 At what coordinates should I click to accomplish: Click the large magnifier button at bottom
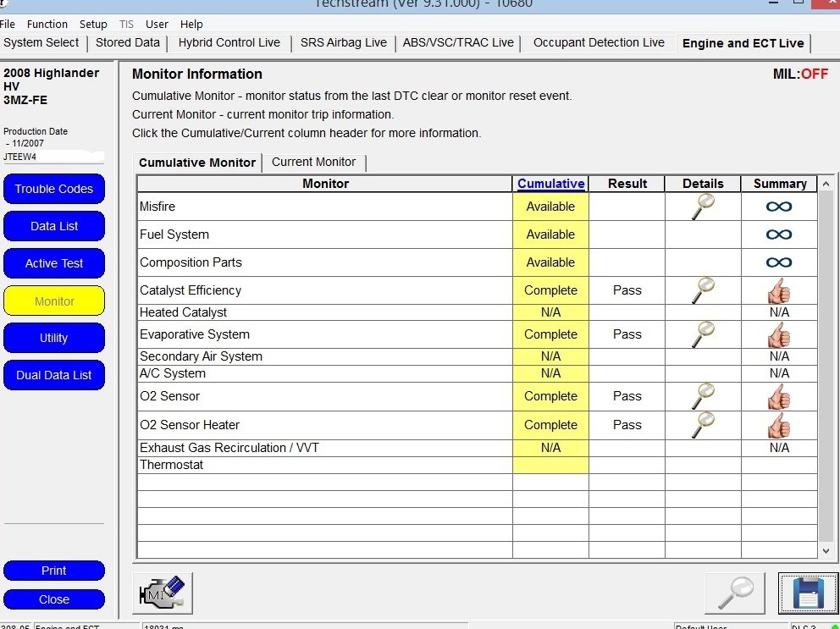point(735,593)
